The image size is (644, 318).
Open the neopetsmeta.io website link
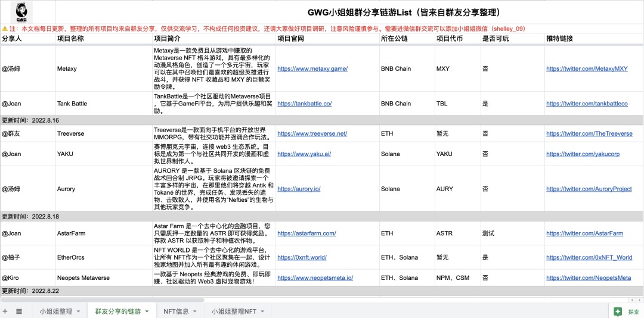click(315, 278)
